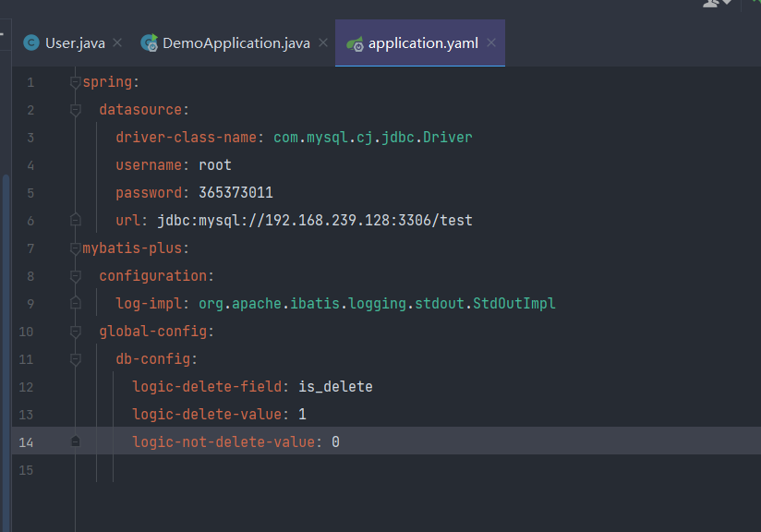Image resolution: width=761 pixels, height=532 pixels.
Task: Click the DemoApplication.java Spring run icon
Action: tap(150, 43)
